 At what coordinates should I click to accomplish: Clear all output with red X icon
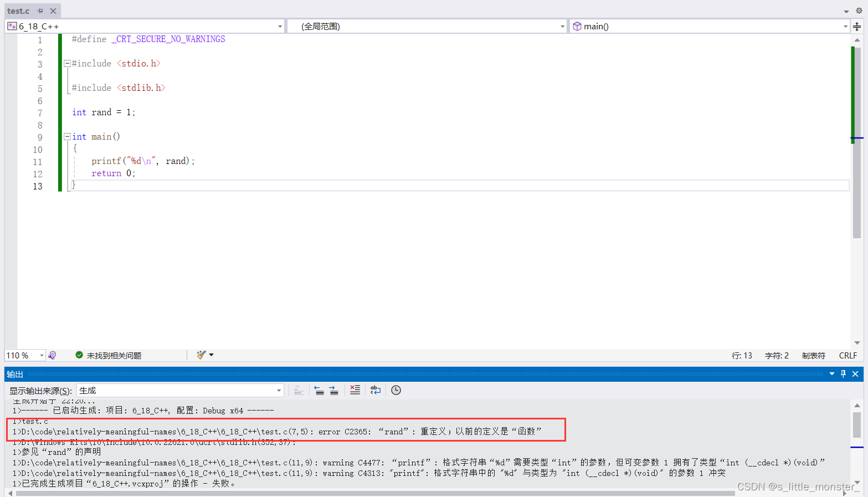pos(355,390)
